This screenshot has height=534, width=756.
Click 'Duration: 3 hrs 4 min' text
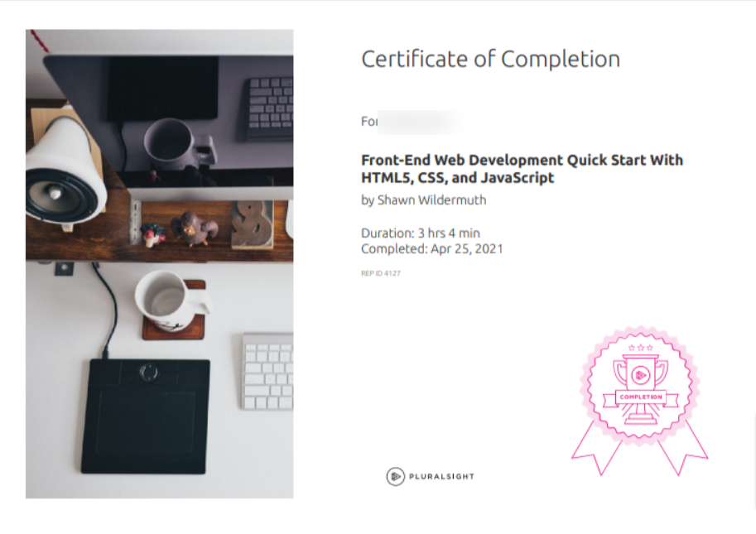(x=421, y=233)
